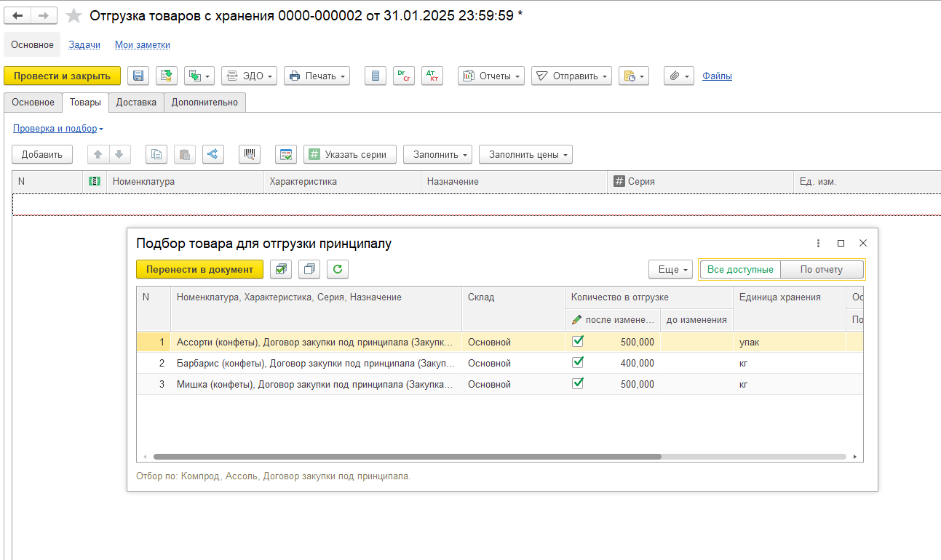The width and height of the screenshot is (941, 560).
Task: Click the check all rows icon in dialog
Action: pyautogui.click(x=281, y=269)
